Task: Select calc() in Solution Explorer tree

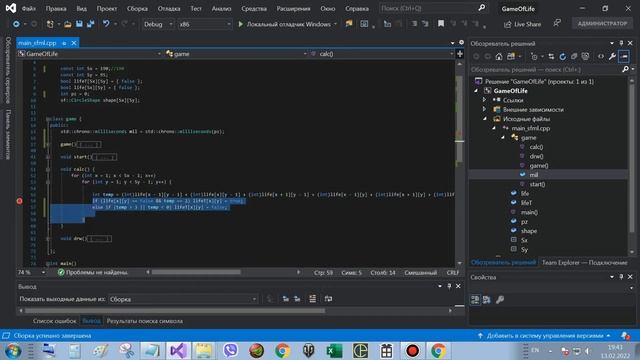Action: tap(536, 147)
